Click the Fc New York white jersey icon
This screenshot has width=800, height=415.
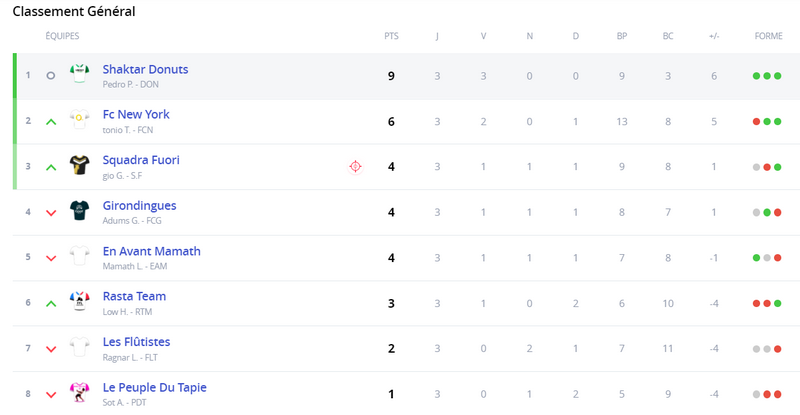click(x=80, y=119)
